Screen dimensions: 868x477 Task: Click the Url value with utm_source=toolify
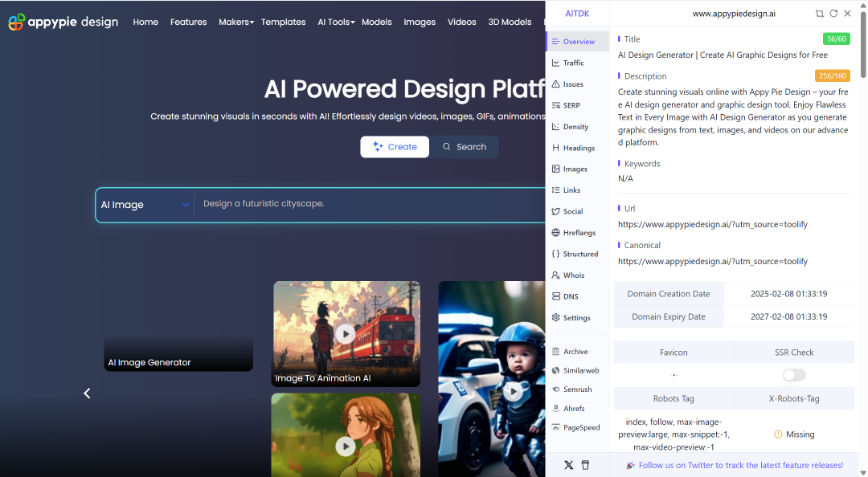click(712, 224)
